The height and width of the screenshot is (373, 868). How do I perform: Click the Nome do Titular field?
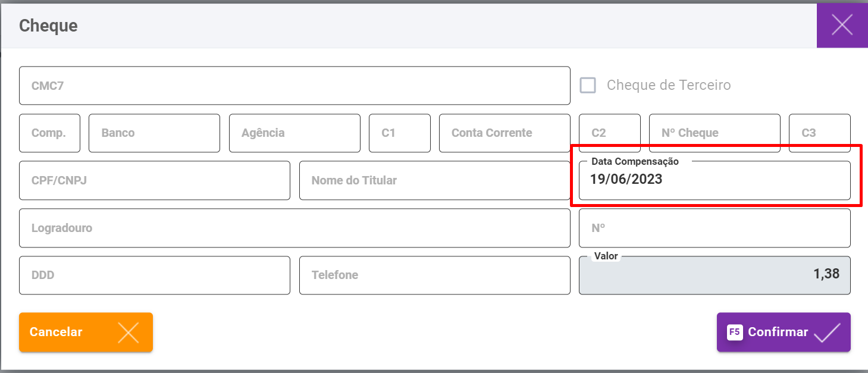[x=434, y=180]
